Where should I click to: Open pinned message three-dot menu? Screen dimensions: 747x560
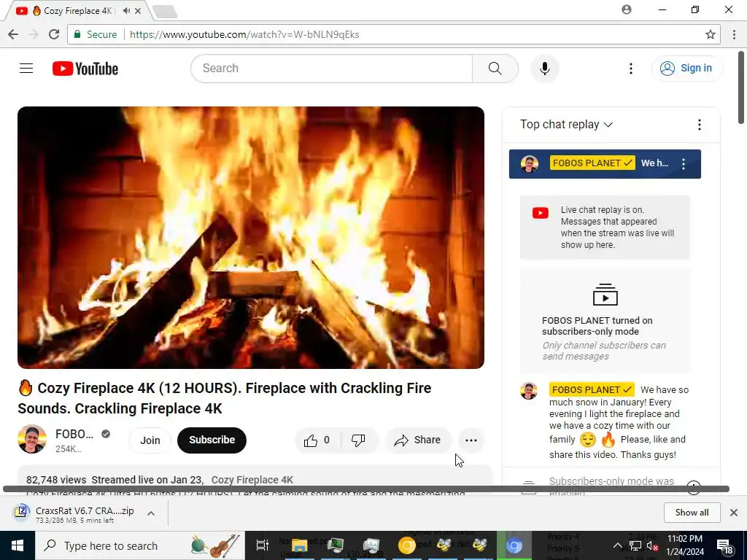pos(684,164)
